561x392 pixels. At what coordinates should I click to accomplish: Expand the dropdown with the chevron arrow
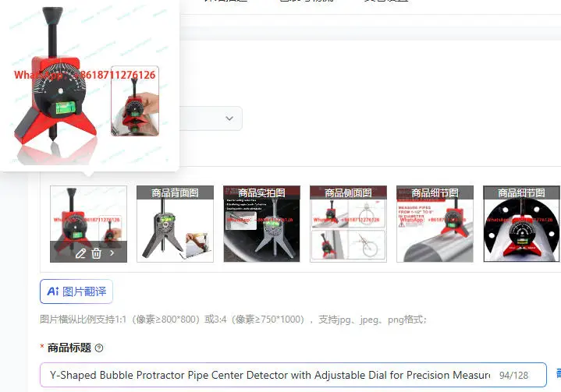[x=229, y=118]
